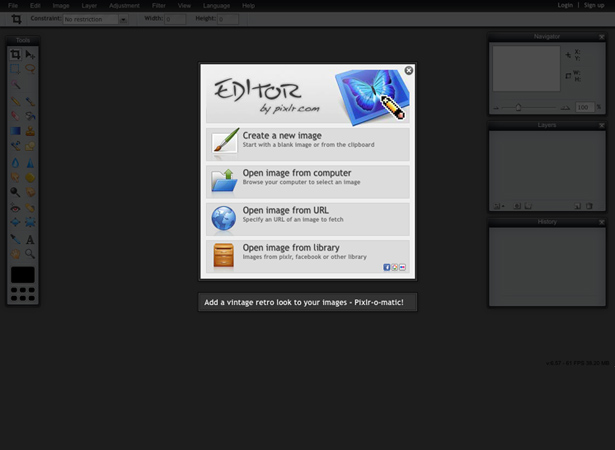Image resolution: width=615 pixels, height=450 pixels.
Task: Select the Sponge tool
Action: tap(30, 177)
